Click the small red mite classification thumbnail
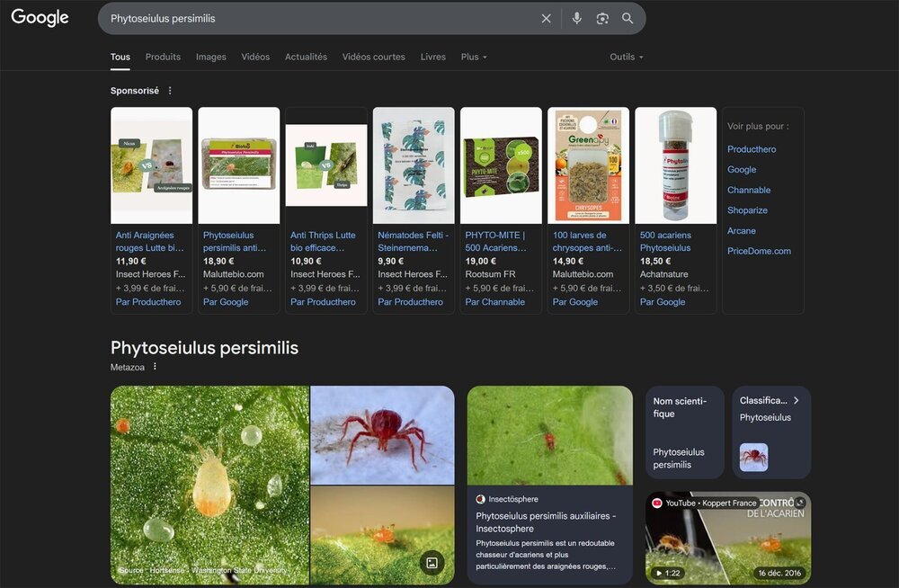Screen dimensions: 899x588 [x=753, y=458]
